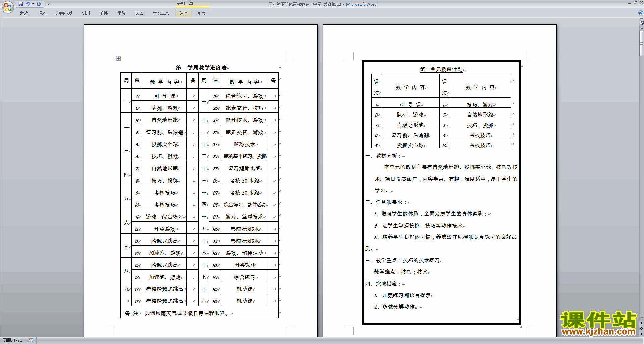Toggle the ruler icon above the scrollbar
Screen dimensions: 644x344
pyautogui.click(x=642, y=23)
